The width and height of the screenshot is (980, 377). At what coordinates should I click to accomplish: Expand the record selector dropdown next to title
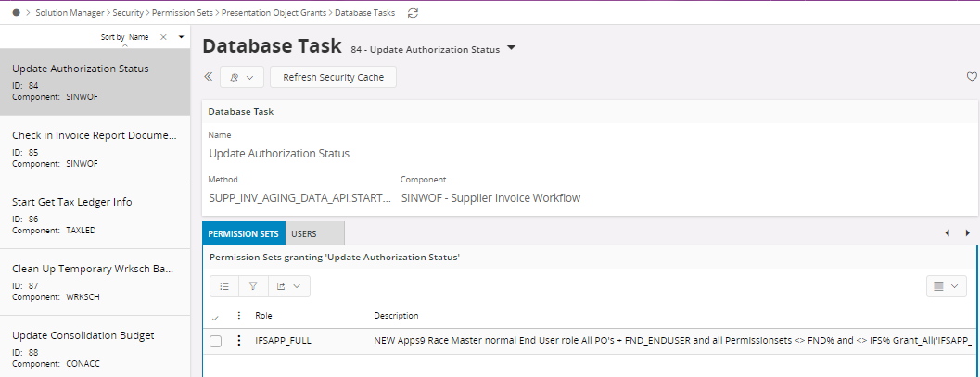511,48
